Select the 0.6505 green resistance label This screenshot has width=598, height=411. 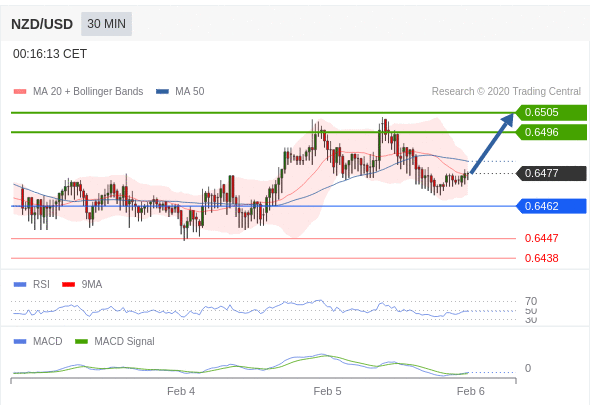point(551,112)
